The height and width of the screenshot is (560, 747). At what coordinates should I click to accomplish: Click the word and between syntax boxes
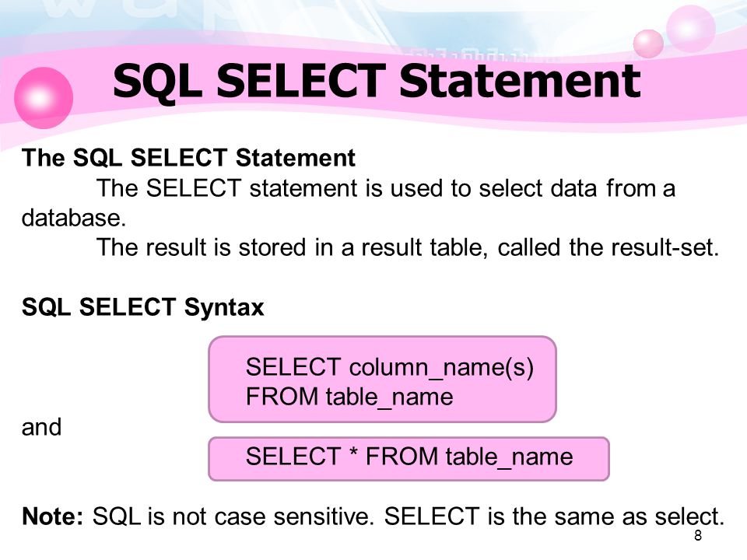pos(41,427)
